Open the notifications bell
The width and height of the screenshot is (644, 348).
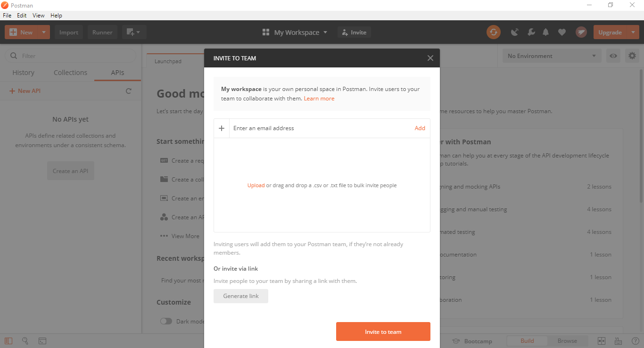point(546,32)
